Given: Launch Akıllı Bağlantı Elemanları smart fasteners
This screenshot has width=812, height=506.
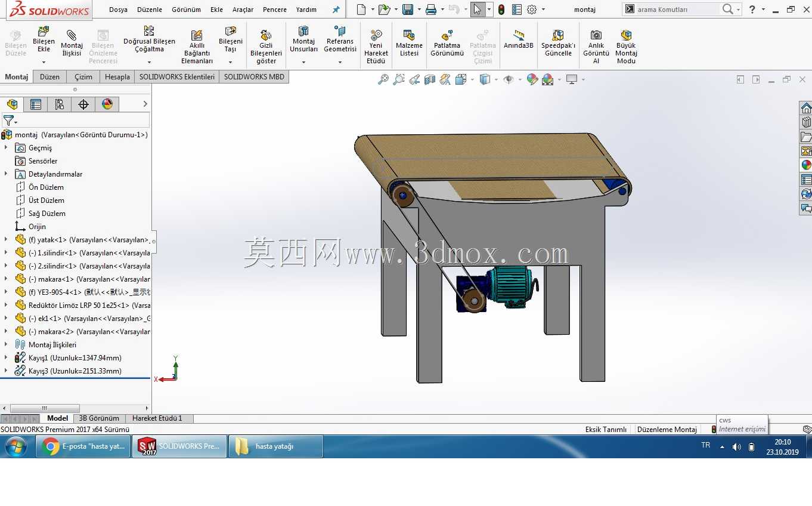Looking at the screenshot, I should [x=197, y=47].
